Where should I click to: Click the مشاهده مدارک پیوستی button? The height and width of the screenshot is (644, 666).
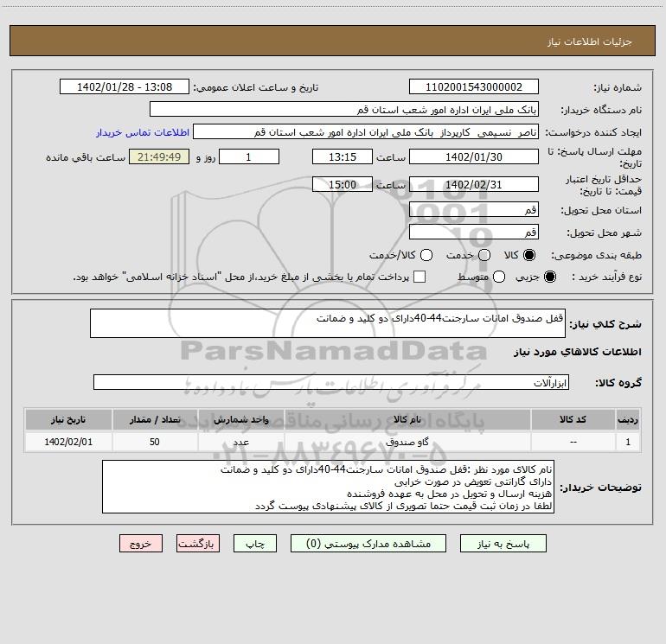pyautogui.click(x=368, y=544)
